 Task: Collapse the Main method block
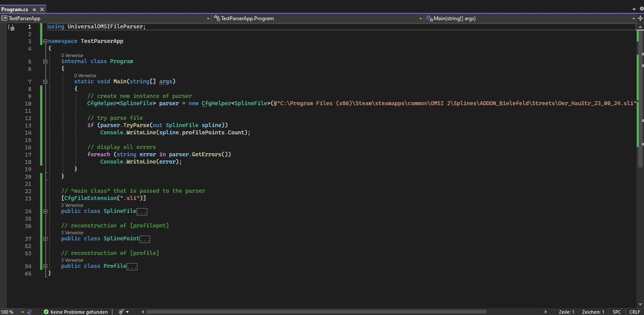tap(45, 82)
